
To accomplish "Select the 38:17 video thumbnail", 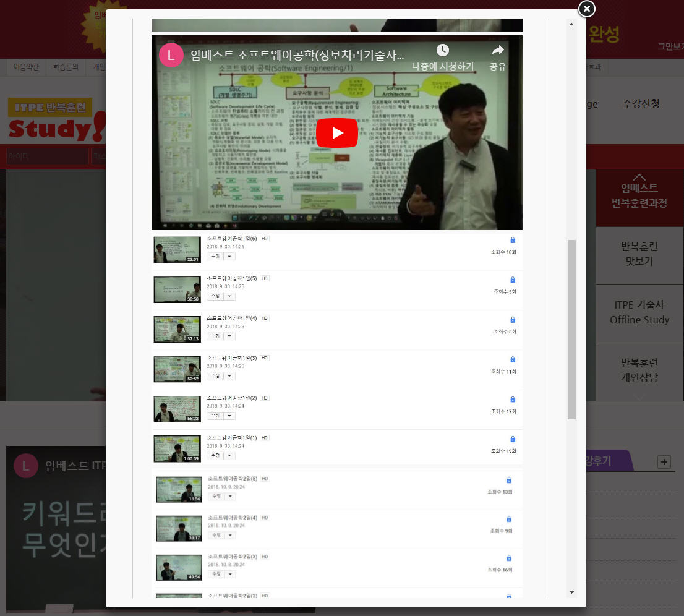I will [179, 528].
